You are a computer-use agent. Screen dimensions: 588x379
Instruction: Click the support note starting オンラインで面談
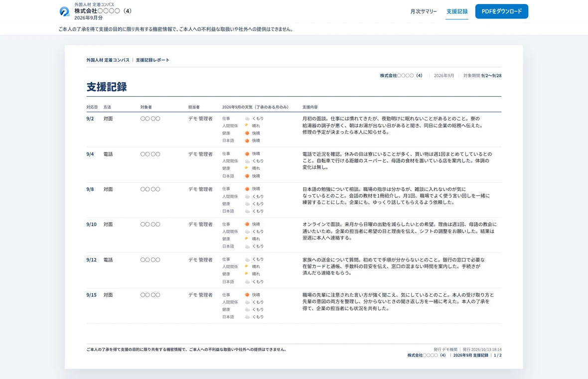pos(399,231)
